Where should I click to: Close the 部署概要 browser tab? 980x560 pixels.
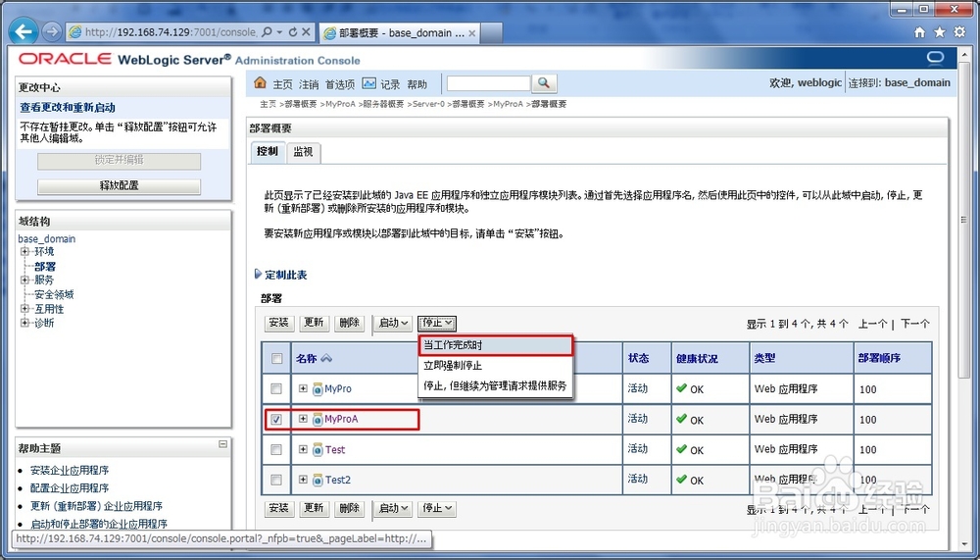472,33
